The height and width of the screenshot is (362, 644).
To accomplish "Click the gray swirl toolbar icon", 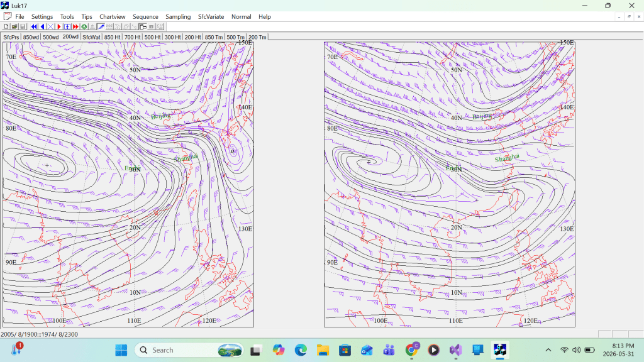I will (126, 26).
